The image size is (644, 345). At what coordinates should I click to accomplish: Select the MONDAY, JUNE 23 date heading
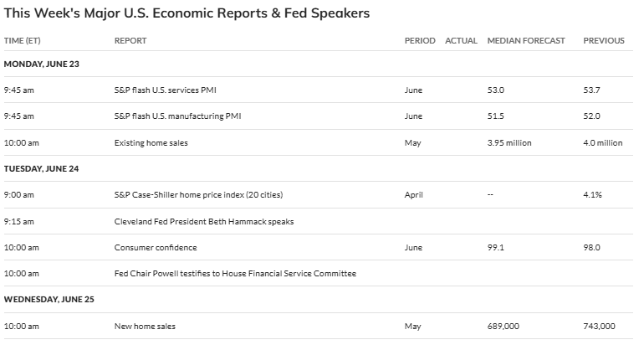click(42, 64)
